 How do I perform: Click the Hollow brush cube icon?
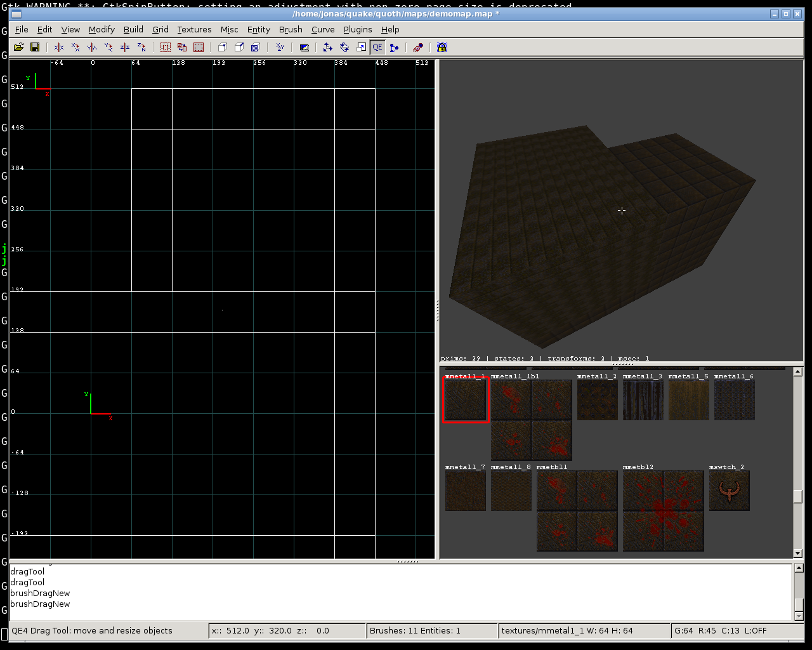click(256, 47)
